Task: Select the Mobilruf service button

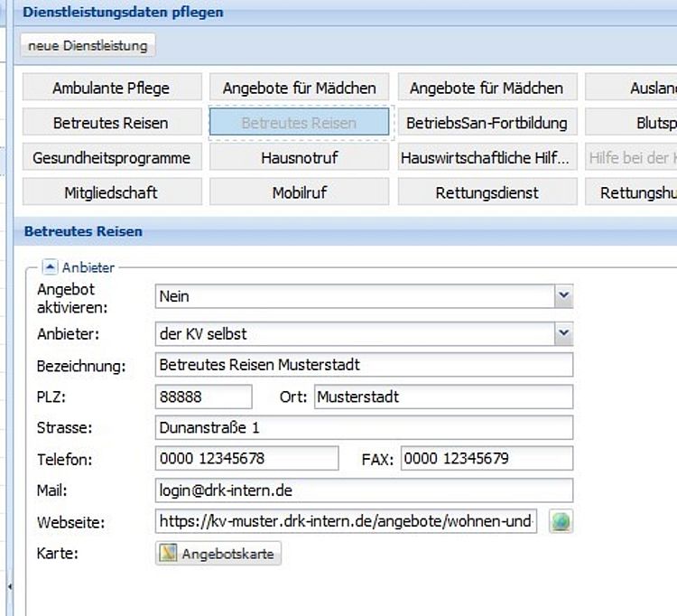Action: pos(299,191)
